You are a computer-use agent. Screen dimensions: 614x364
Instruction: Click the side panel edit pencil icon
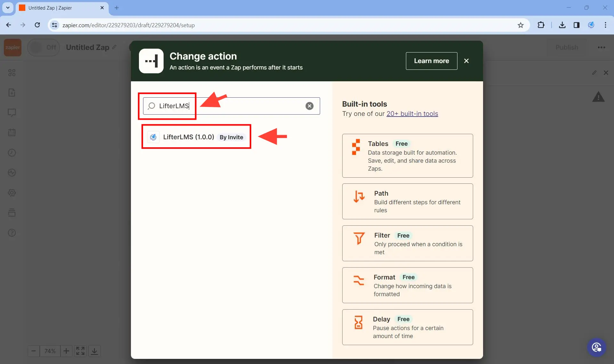(x=594, y=73)
